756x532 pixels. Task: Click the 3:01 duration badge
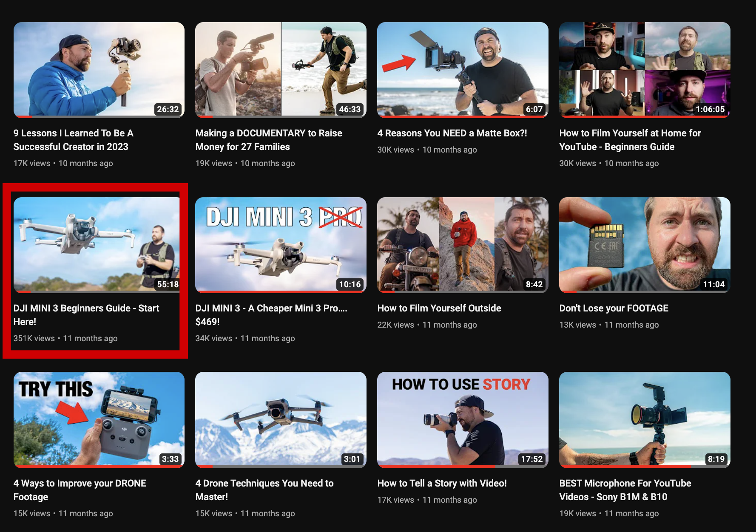[x=352, y=459]
